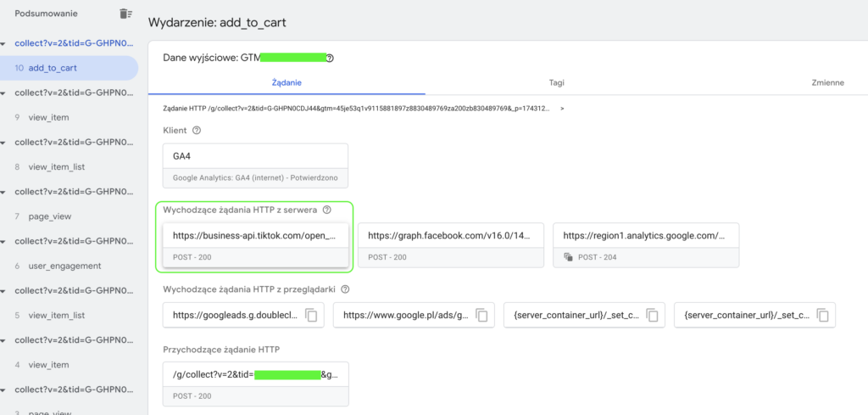Viewport: 868px width, 415px height.
Task: Copy the googleads.g.doubleclick request URL
Action: [311, 315]
